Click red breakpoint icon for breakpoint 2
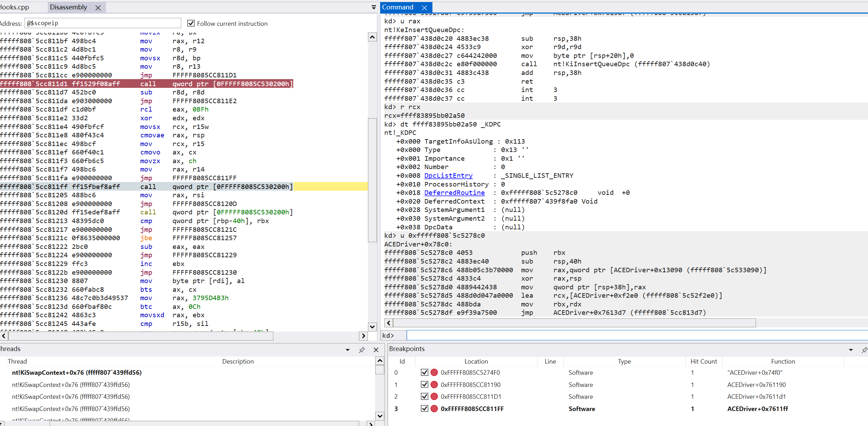The width and height of the screenshot is (868, 426). 434,396
